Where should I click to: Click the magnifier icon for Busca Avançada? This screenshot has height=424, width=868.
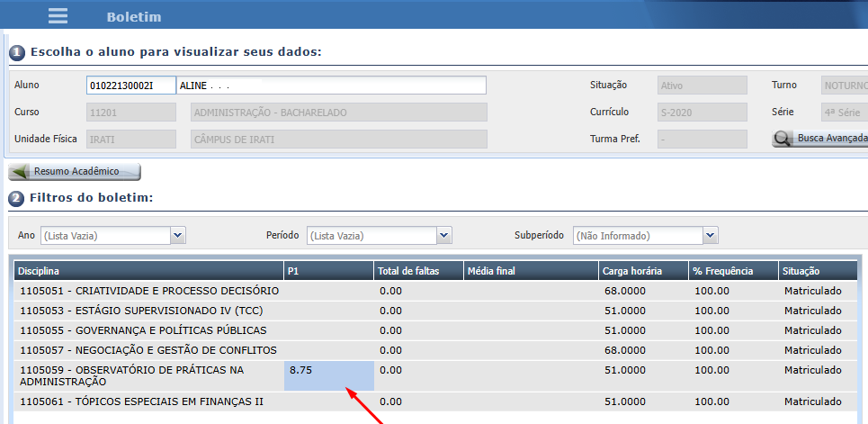coord(783,139)
